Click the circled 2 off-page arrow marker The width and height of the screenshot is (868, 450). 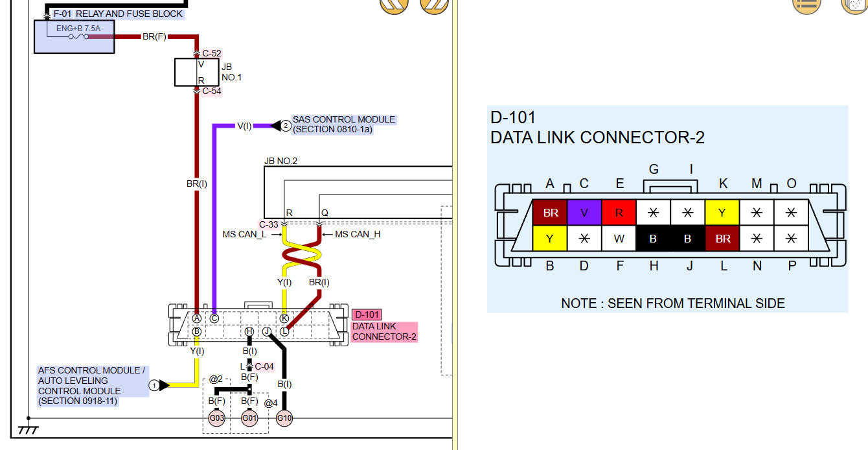pos(286,126)
